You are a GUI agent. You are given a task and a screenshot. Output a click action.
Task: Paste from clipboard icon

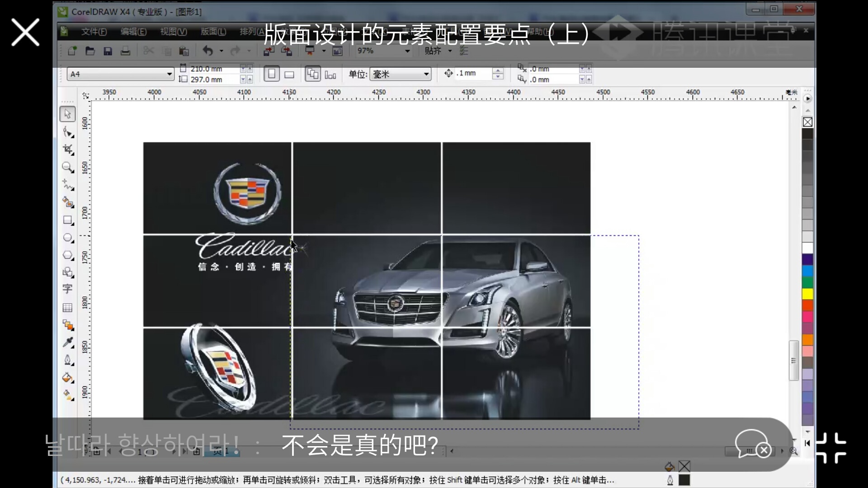click(184, 51)
